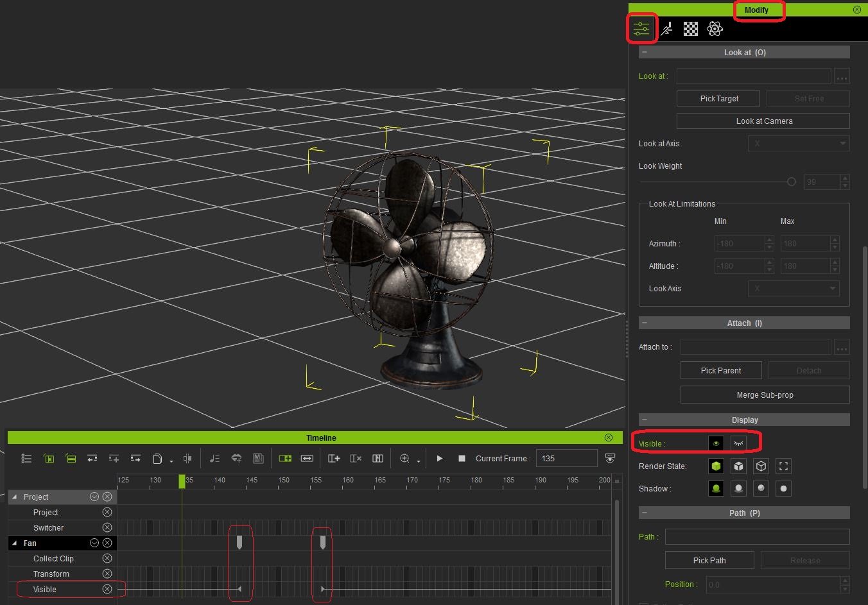The width and height of the screenshot is (868, 605).
Task: Close the Switcher track with its X icon
Action: pyautogui.click(x=107, y=527)
